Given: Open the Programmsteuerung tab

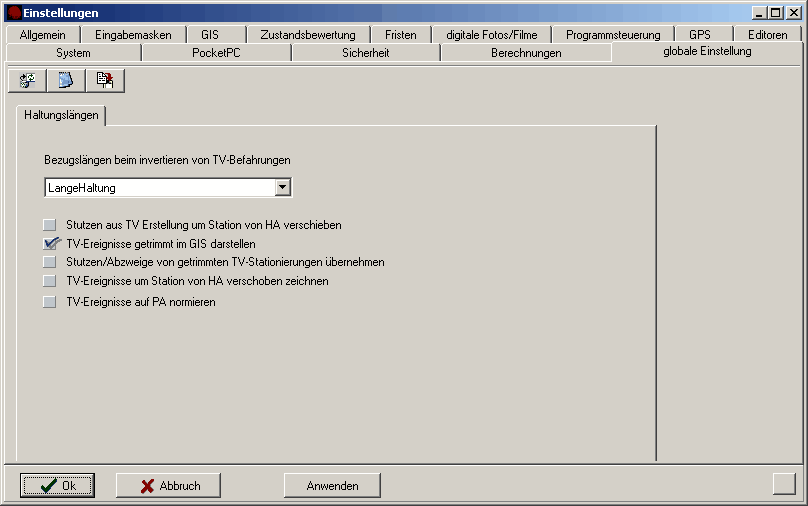Looking at the screenshot, I should tap(613, 35).
